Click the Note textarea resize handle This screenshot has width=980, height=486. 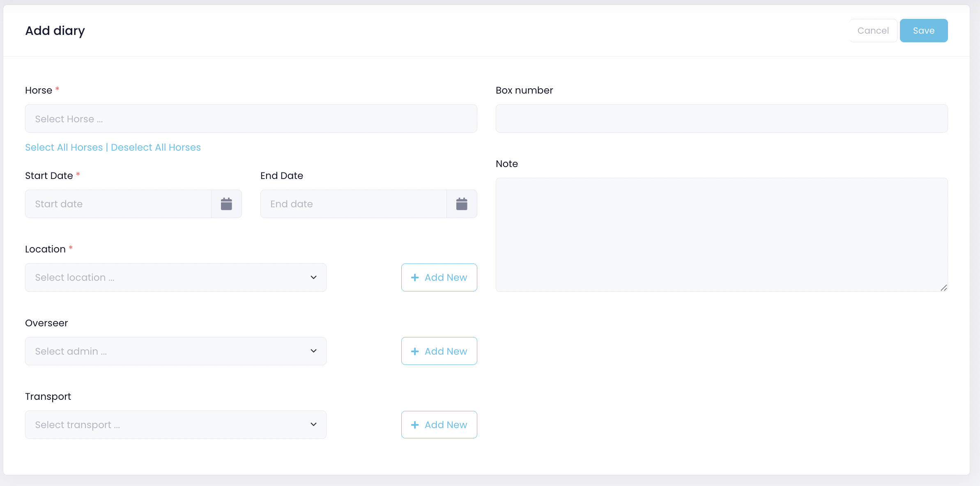pos(943,288)
